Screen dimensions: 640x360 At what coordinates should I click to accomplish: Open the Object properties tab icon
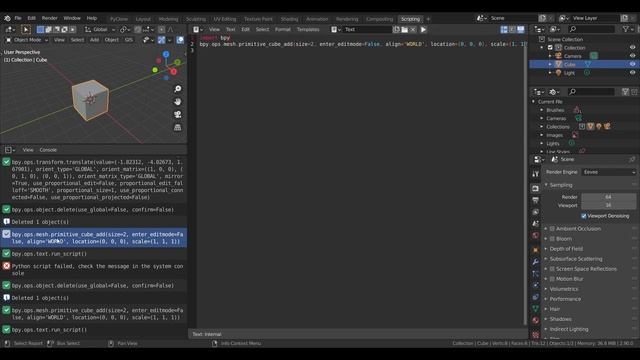pyautogui.click(x=536, y=250)
